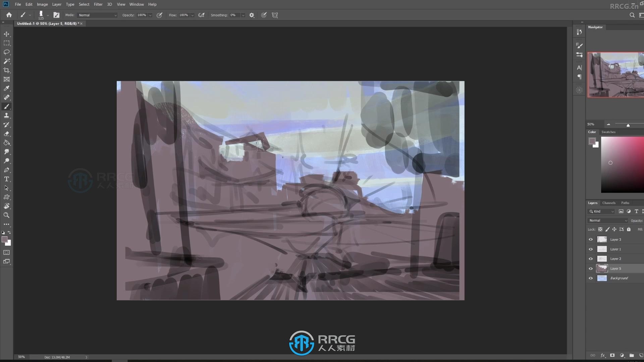Select the Healing Brush tool

coord(6,98)
